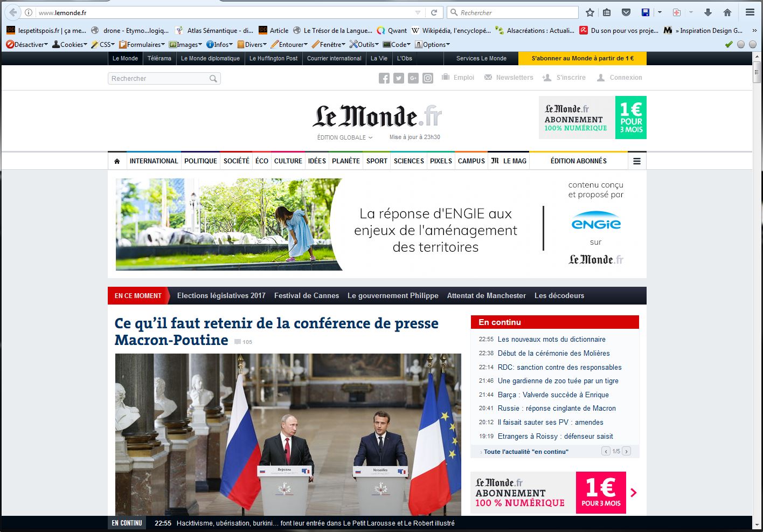Screen dimensions: 763x532
Task: Open Elections législatives 2017 topic
Action: (221, 295)
